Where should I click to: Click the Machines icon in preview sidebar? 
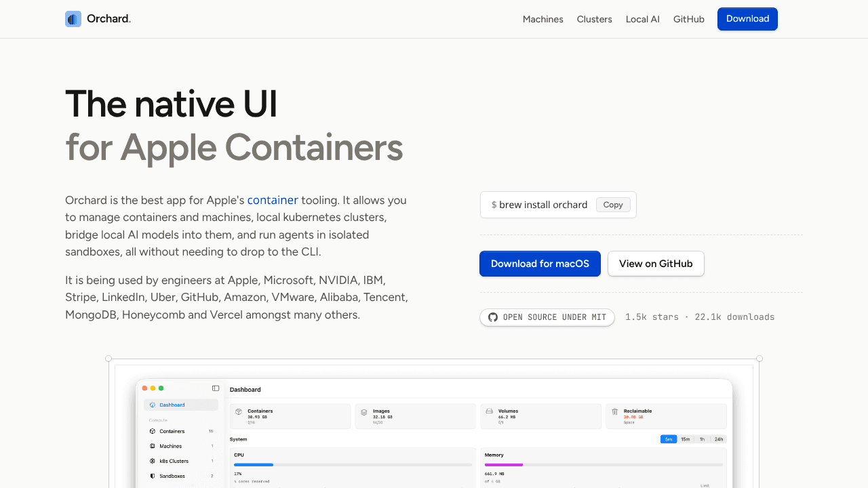[x=153, y=447]
